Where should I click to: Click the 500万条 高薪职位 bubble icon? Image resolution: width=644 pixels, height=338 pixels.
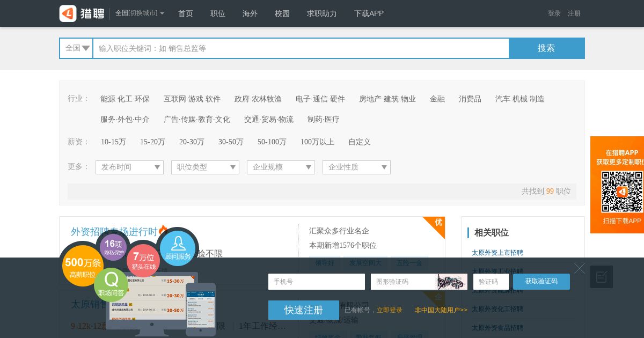pos(83,265)
